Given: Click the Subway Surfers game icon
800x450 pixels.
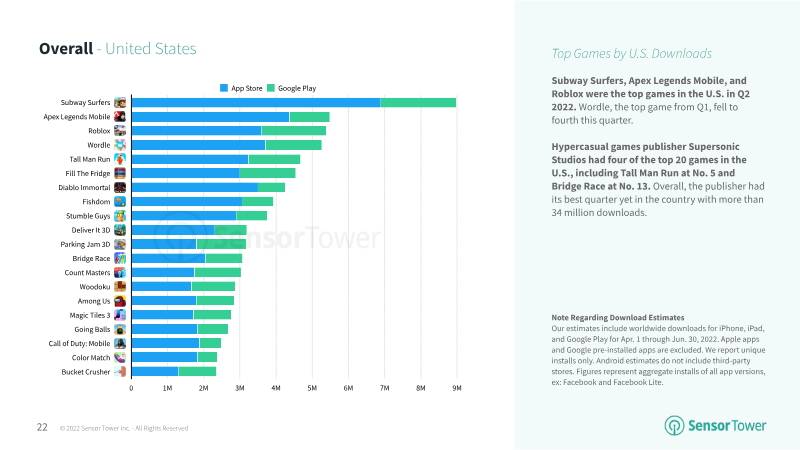Looking at the screenshot, I should click(x=120, y=102).
